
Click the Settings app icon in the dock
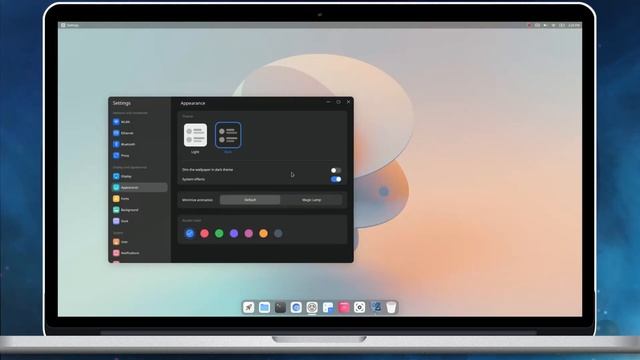tap(312, 307)
